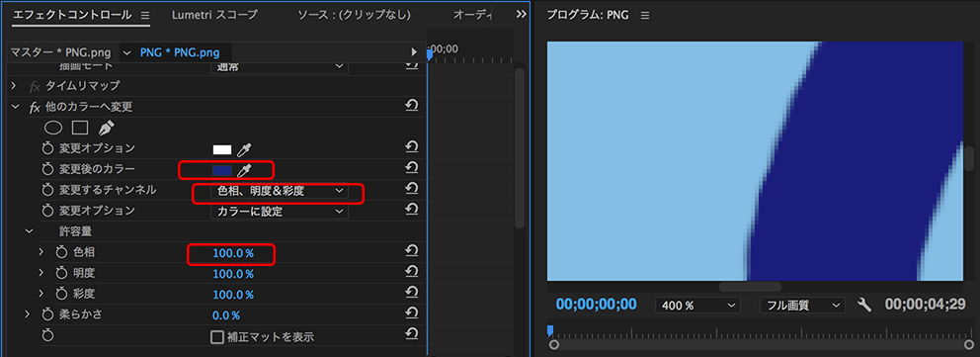Expand the 色相 tolerance slider
The image size is (980, 357).
click(41, 252)
